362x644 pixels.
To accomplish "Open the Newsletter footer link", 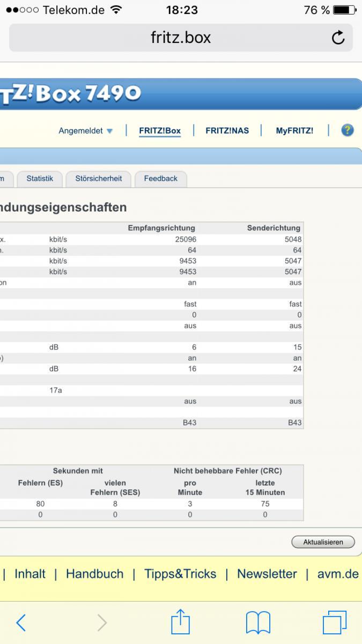I will tap(267, 574).
